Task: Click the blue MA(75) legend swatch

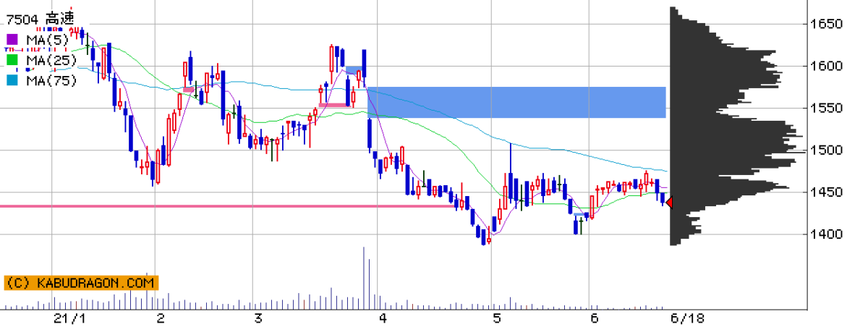Action: pos(12,80)
